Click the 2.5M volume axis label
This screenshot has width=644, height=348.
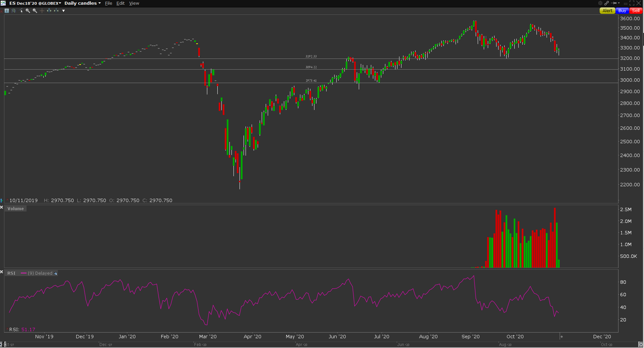point(626,209)
